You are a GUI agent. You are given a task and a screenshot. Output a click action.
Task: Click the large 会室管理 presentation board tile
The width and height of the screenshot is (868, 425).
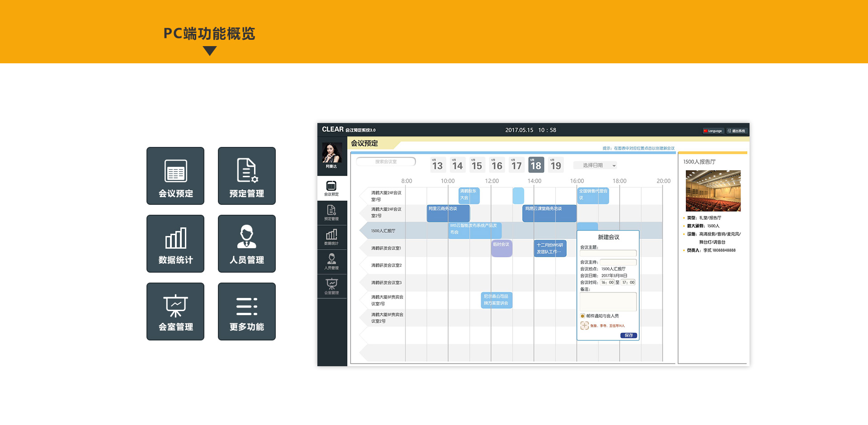tap(175, 312)
